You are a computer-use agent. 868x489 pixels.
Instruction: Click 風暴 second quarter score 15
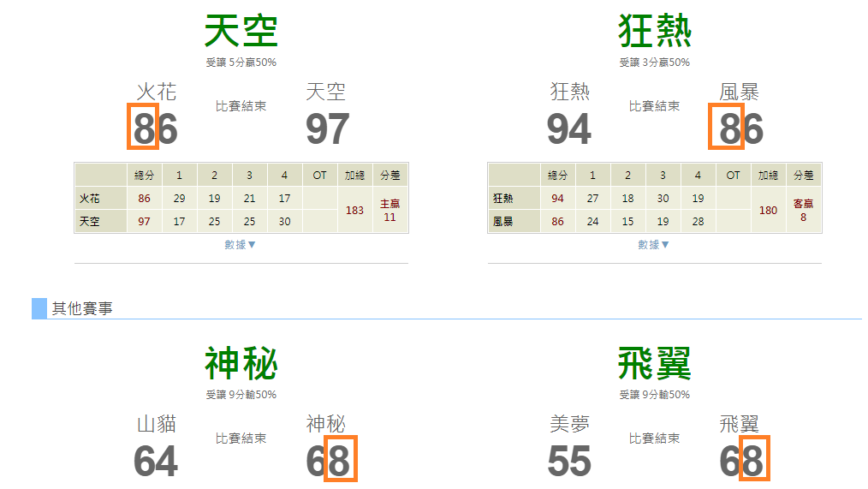tap(627, 222)
